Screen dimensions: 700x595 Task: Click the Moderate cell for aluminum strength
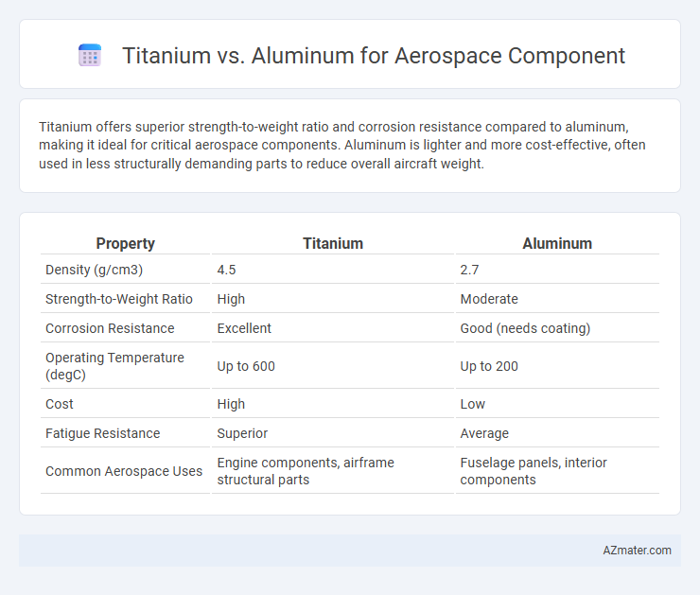point(489,299)
